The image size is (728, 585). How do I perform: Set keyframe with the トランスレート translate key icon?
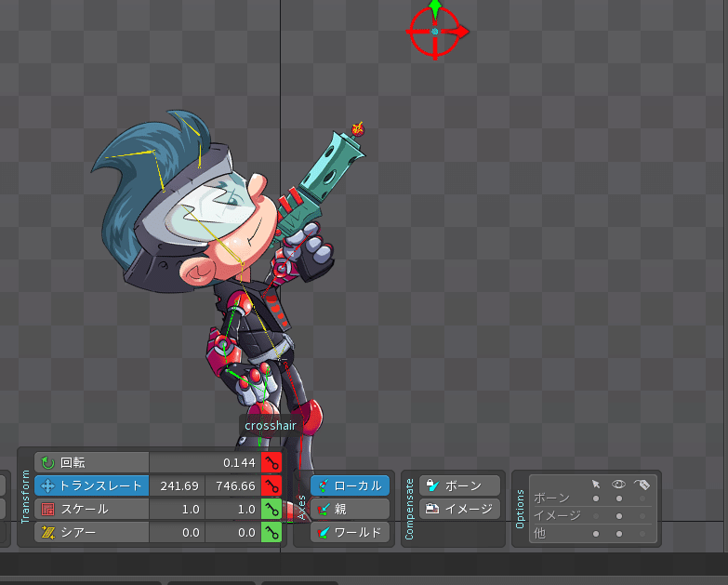(271, 485)
